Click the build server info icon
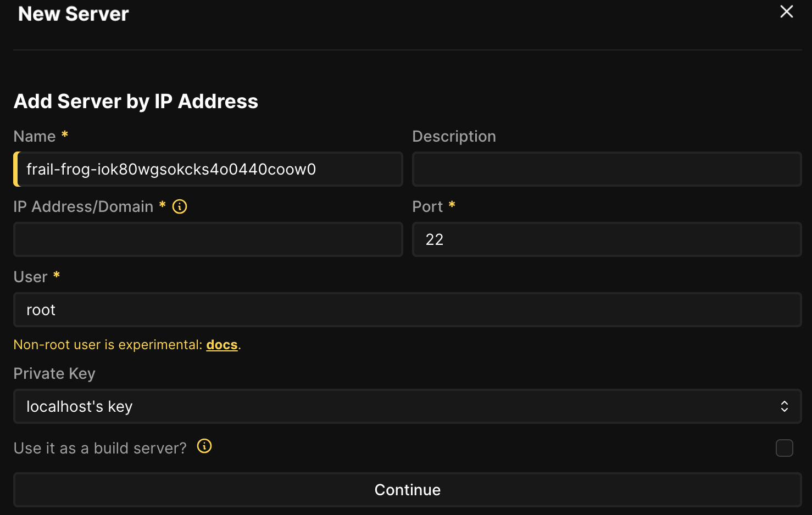The width and height of the screenshot is (812, 515). point(204,446)
